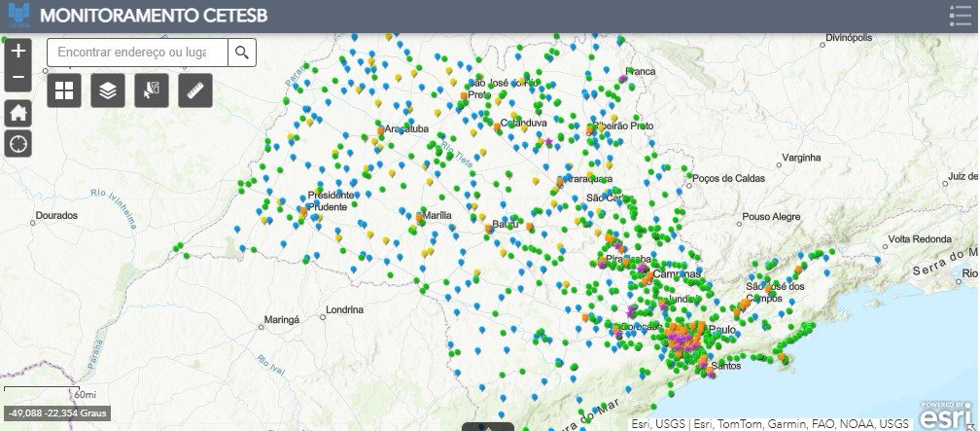Image resolution: width=980 pixels, height=431 pixels.
Task: Click the CETESB logo in the header
Action: click(x=18, y=16)
